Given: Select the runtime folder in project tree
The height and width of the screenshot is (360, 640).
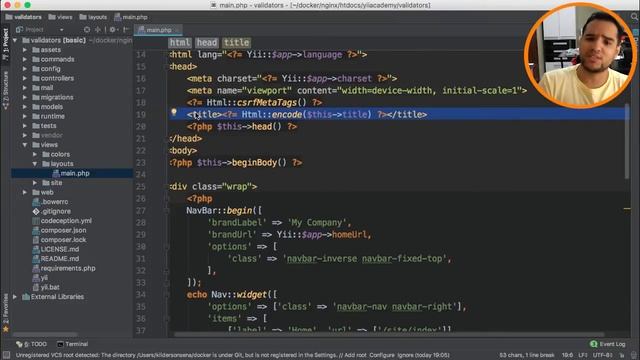Looking at the screenshot, I should tap(53, 116).
